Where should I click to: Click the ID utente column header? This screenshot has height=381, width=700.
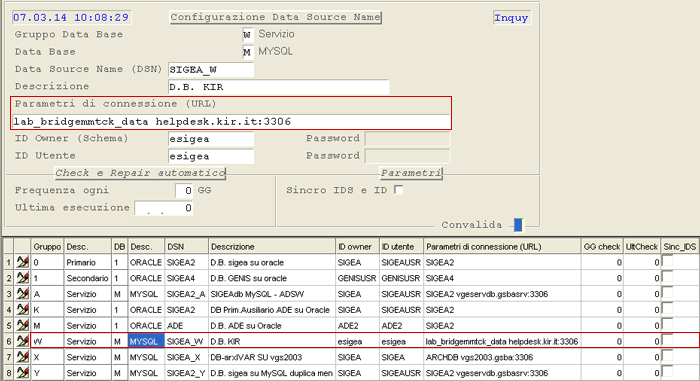click(401, 247)
